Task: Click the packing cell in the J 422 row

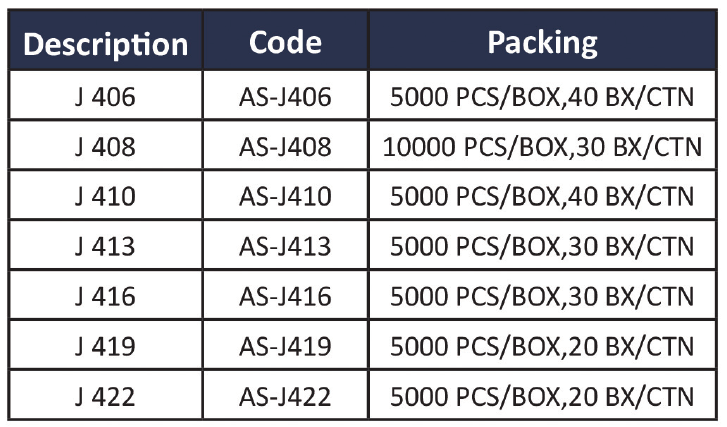Action: [x=542, y=396]
